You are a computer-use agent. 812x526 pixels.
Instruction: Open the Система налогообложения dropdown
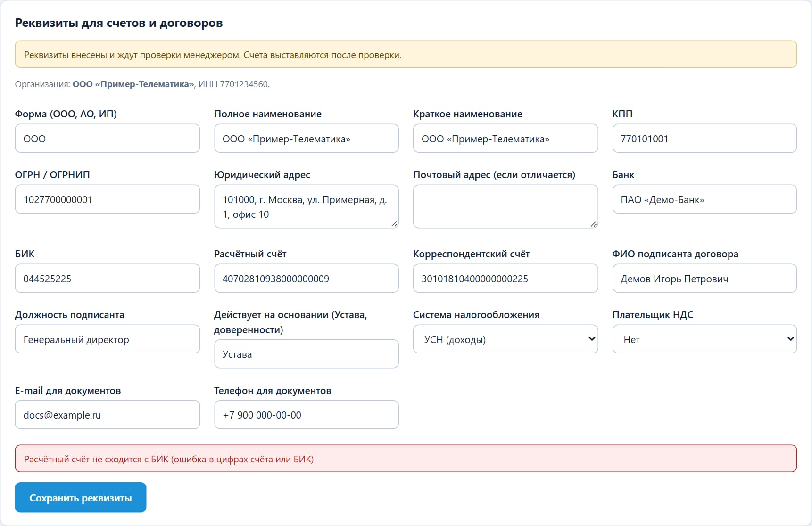(505, 339)
